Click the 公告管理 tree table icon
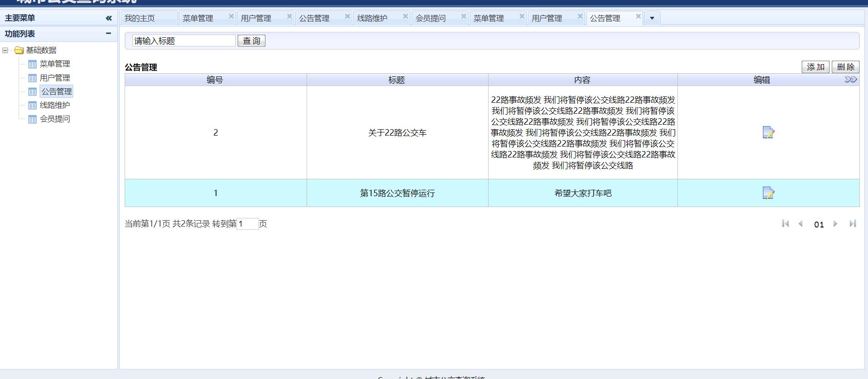The width and height of the screenshot is (868, 379). [32, 91]
